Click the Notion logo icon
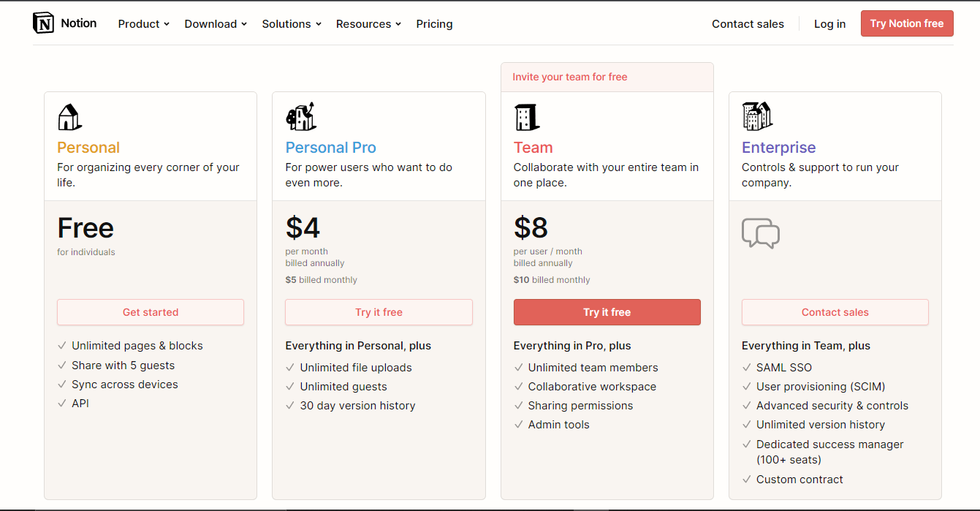Image resolution: width=980 pixels, height=511 pixels. [44, 23]
